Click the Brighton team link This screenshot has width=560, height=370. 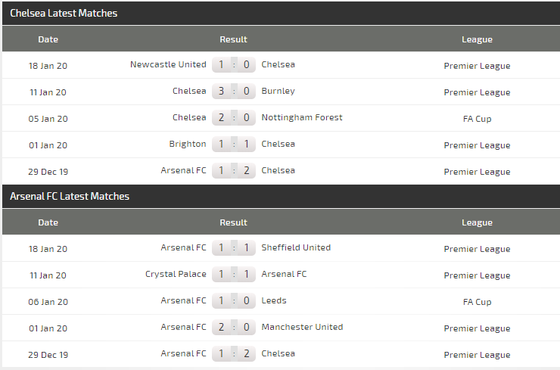(x=188, y=144)
